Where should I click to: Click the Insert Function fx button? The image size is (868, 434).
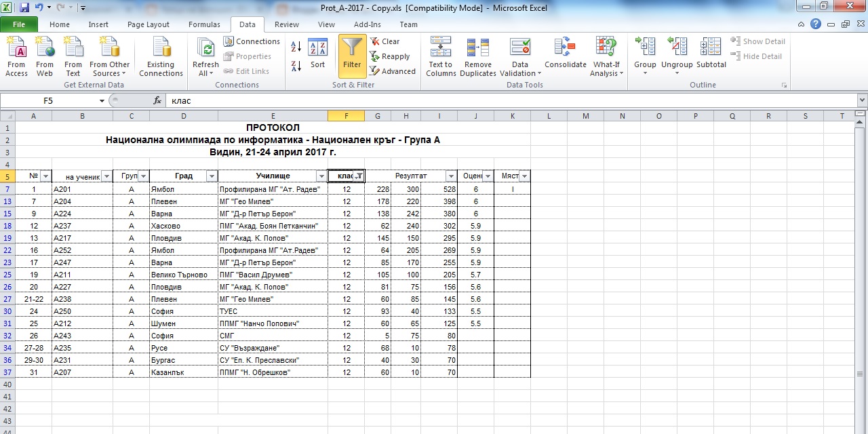tap(157, 101)
